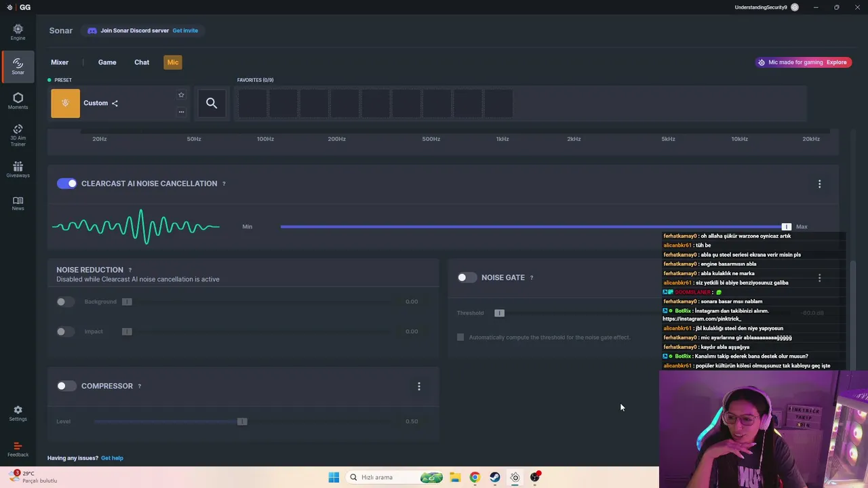Open the News section in sidebar
The height and width of the screenshot is (488, 868).
click(18, 203)
